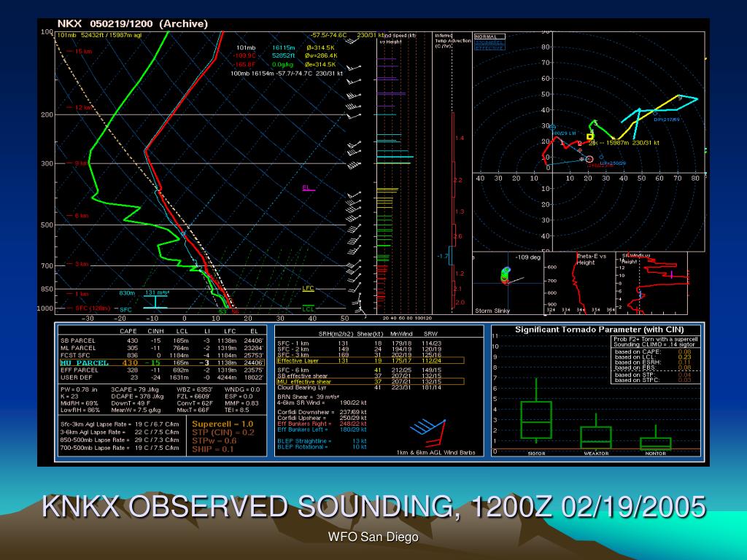Image resolution: width=747 pixels, height=560 pixels.
Task: Click the 'Significant Tornado Parameter (with CIN)' title
Action: click(600, 330)
